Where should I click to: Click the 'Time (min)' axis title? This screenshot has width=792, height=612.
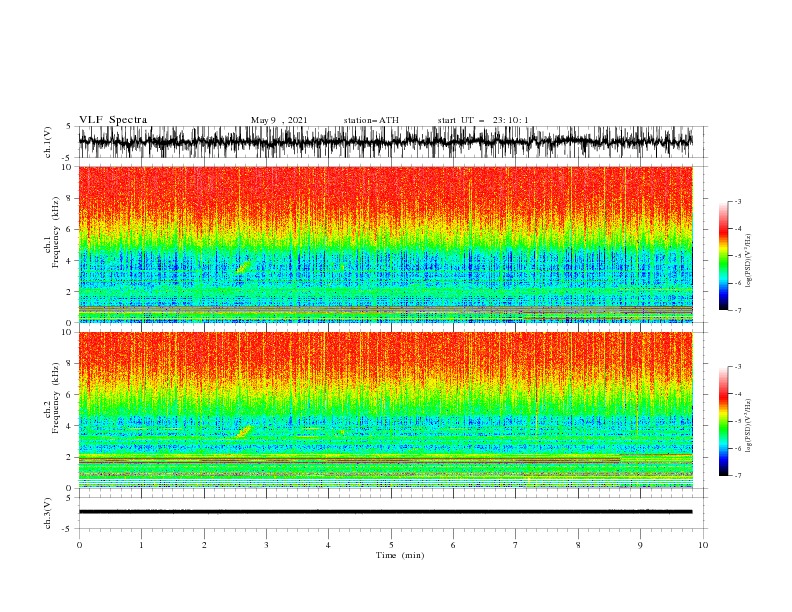pyautogui.click(x=400, y=555)
